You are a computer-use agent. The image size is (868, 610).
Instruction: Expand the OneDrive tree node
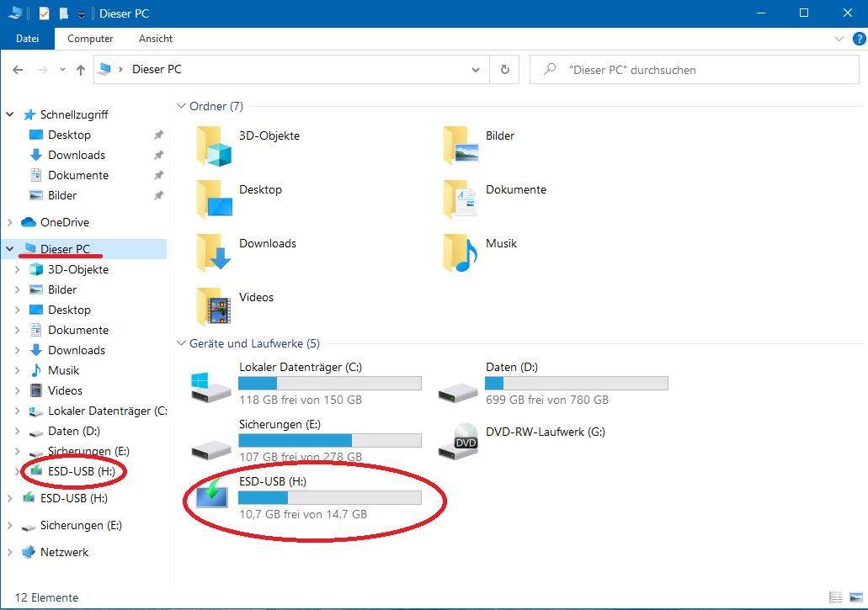[10, 222]
